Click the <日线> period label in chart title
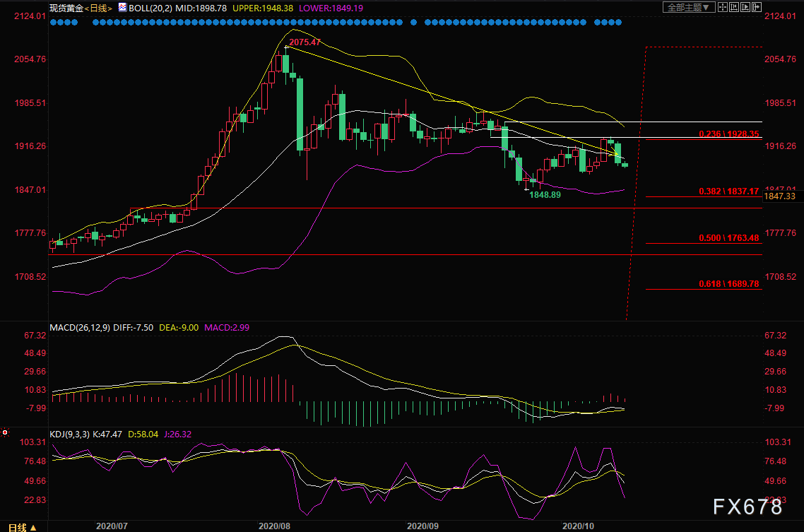This screenshot has width=804, height=532. (x=97, y=8)
